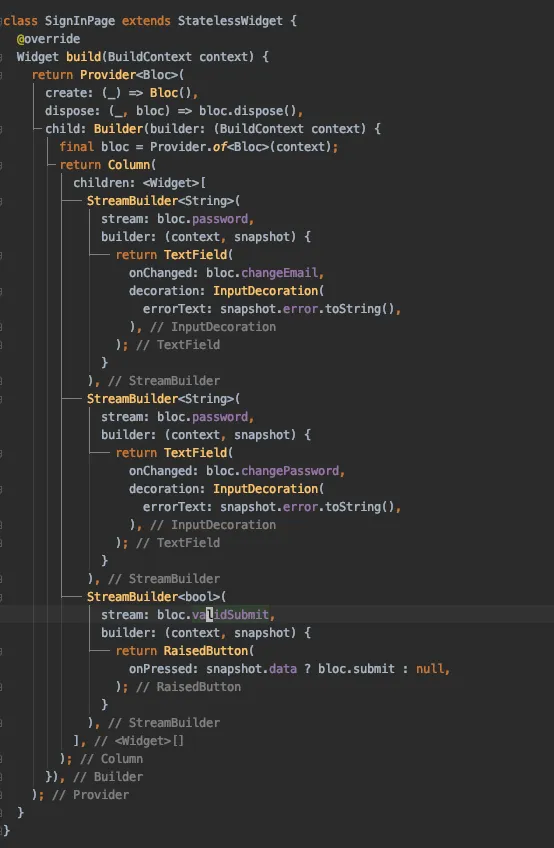Place cursor on validSubmit identifier
Image resolution: width=554 pixels, height=848 pixels.
230,614
